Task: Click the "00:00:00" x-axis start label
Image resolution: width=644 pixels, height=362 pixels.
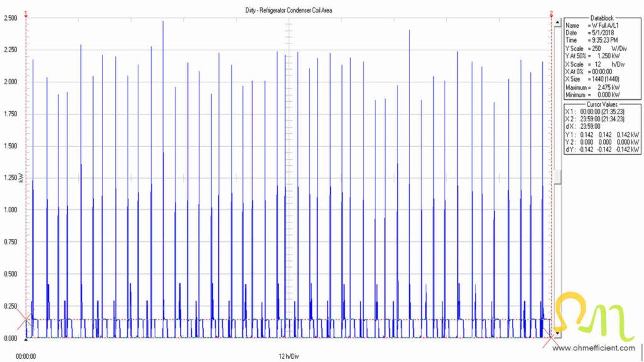Action: (26, 356)
